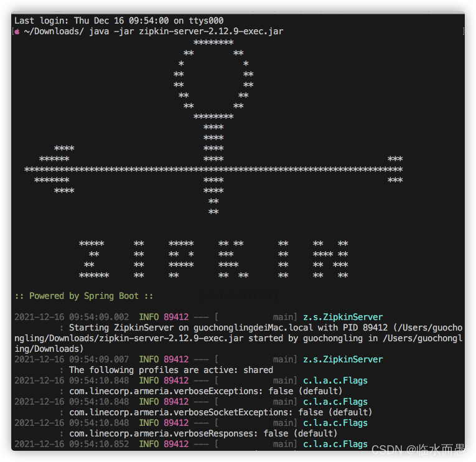Click the ':: Powered by Spring Boot ::' text
The image size is (476, 462).
[84, 296]
